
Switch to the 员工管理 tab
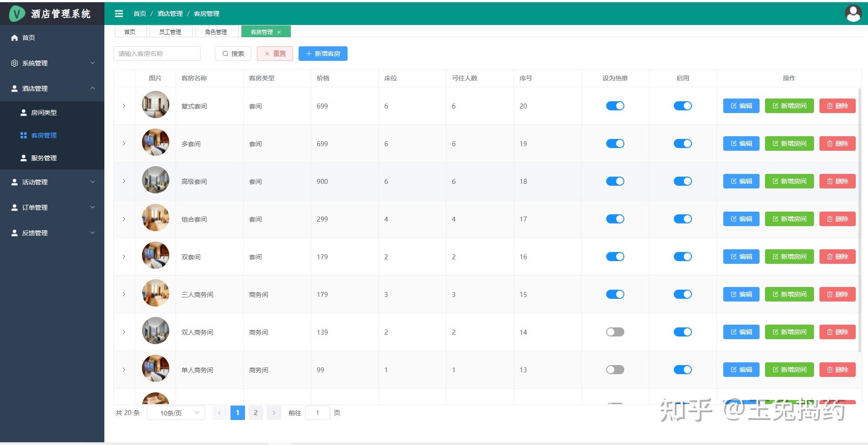pos(171,31)
